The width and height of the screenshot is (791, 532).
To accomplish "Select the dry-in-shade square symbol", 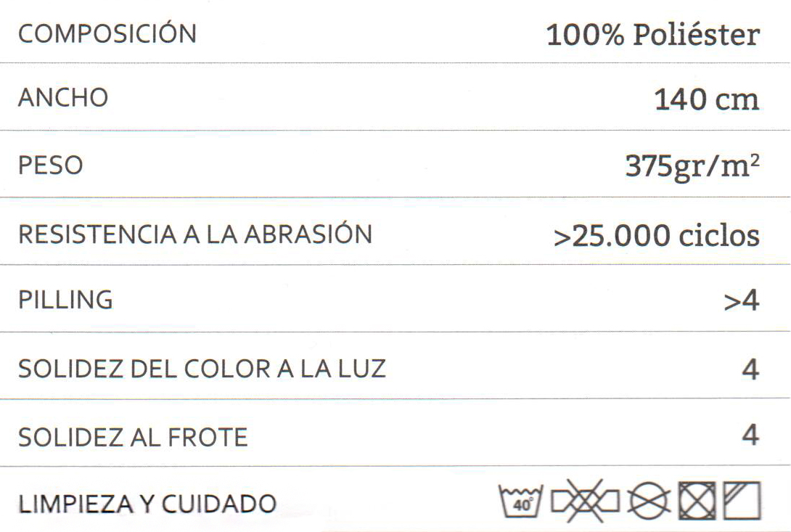I will tap(741, 502).
